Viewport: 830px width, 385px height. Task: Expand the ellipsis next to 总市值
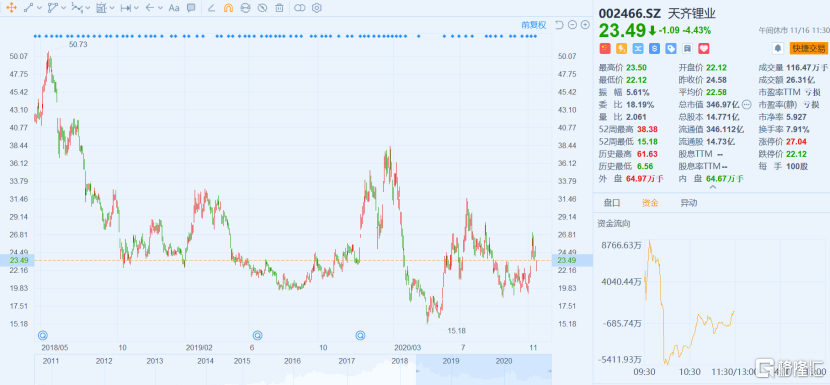pos(747,104)
